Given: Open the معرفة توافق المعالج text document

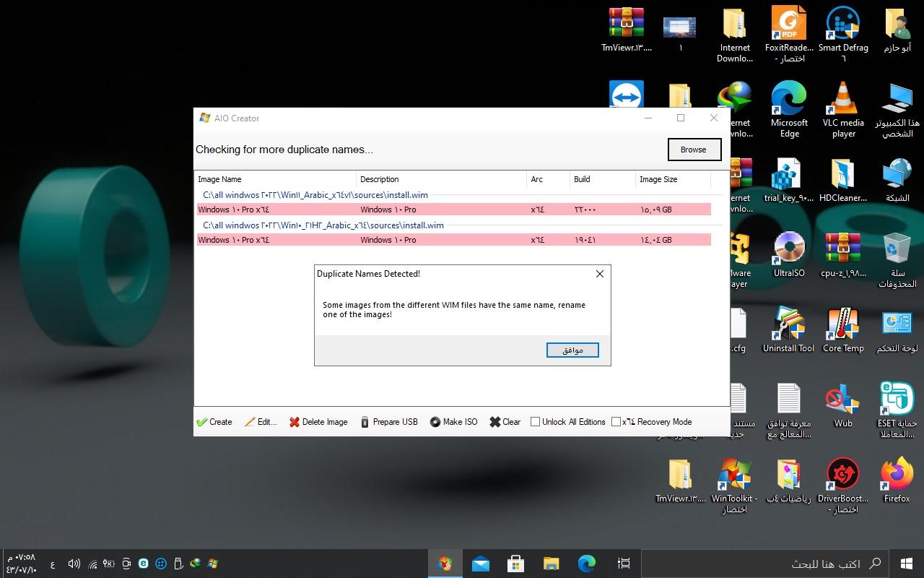Looking at the screenshot, I should 789,410.
